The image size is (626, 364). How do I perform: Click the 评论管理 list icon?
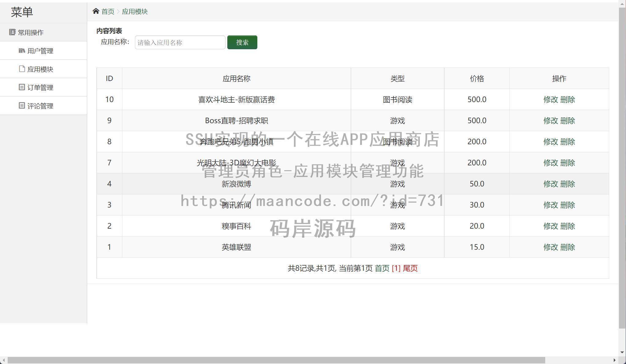tap(22, 105)
